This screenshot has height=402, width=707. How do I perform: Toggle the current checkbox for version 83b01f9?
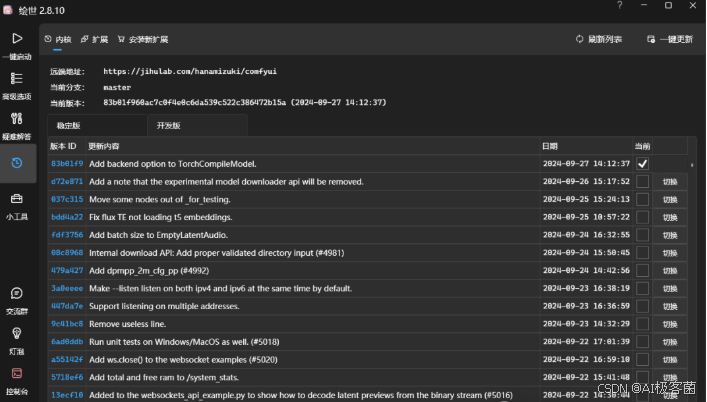coord(643,164)
